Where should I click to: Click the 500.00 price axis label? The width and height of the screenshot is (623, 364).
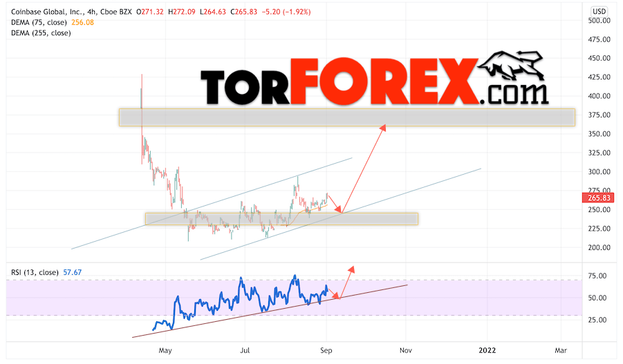[x=599, y=21]
